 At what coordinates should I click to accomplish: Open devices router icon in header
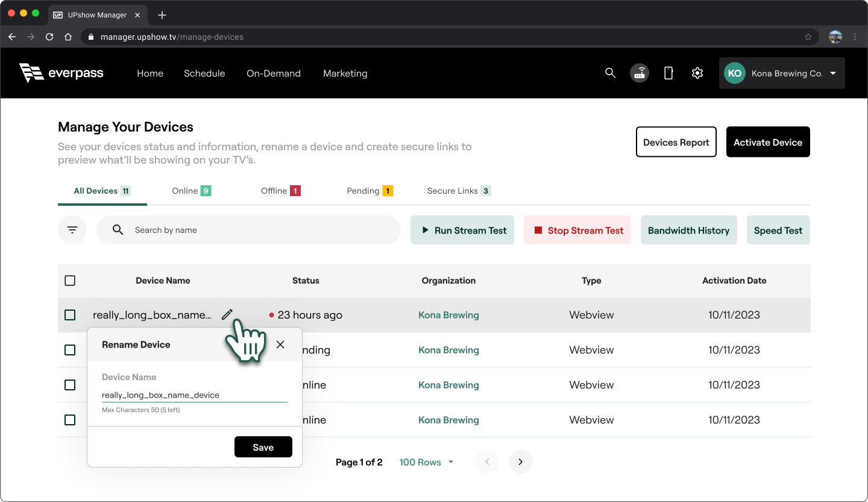[640, 73]
